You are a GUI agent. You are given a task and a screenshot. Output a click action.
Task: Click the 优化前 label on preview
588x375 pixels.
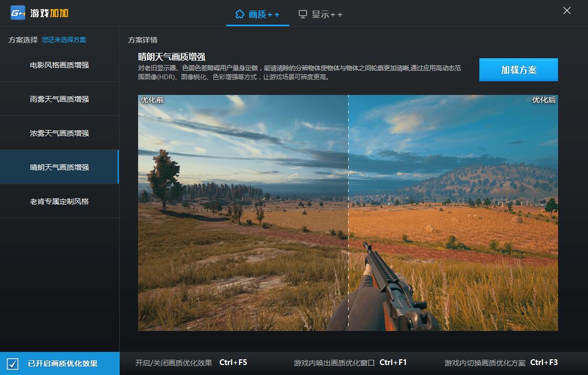(152, 100)
